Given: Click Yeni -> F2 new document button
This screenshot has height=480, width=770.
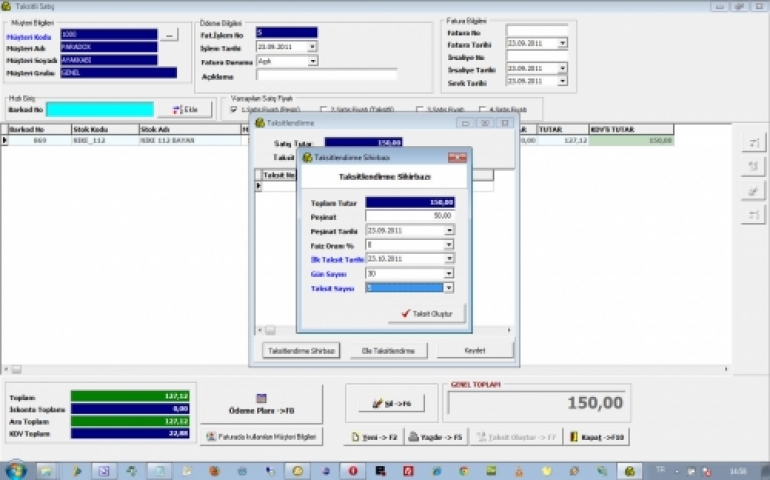Looking at the screenshot, I should point(372,437).
